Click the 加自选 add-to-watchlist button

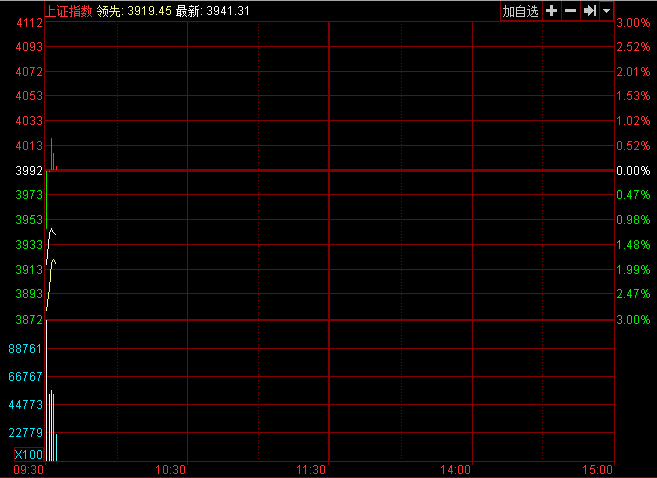pyautogui.click(x=520, y=11)
